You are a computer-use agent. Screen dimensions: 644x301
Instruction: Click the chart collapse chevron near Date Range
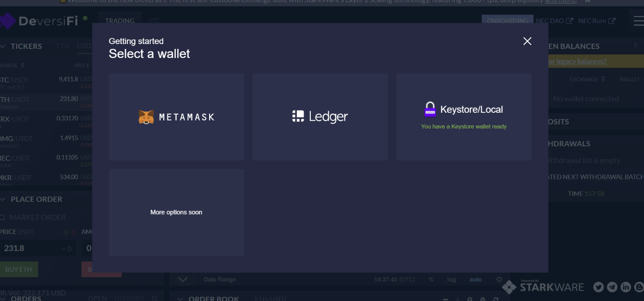click(183, 279)
